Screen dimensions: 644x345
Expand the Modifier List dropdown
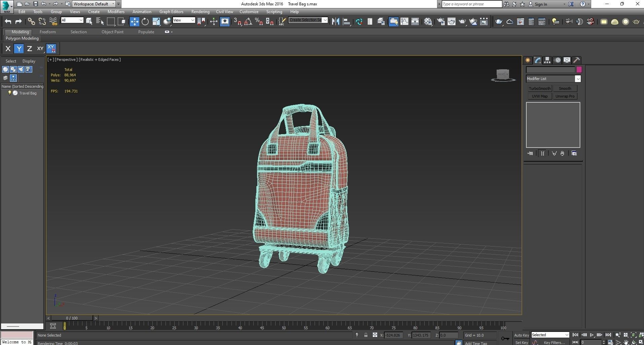click(x=553, y=79)
